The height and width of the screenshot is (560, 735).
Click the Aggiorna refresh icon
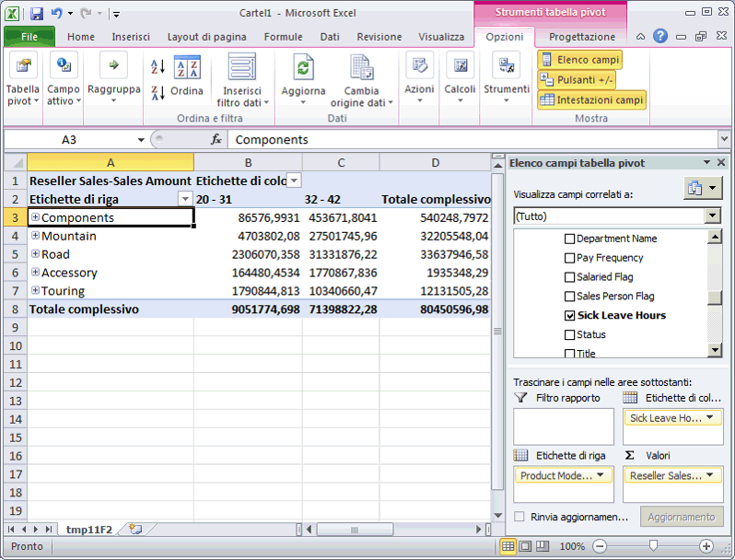(x=303, y=68)
